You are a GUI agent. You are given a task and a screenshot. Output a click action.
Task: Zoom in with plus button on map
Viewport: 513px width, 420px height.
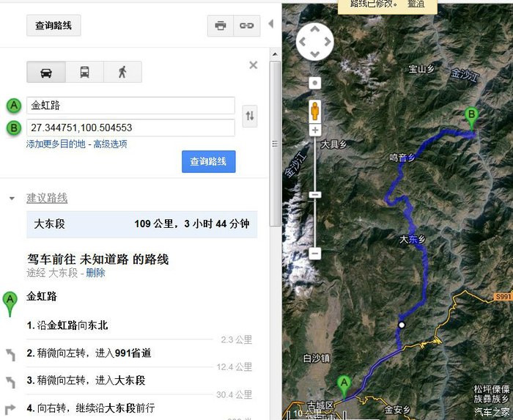click(x=315, y=130)
